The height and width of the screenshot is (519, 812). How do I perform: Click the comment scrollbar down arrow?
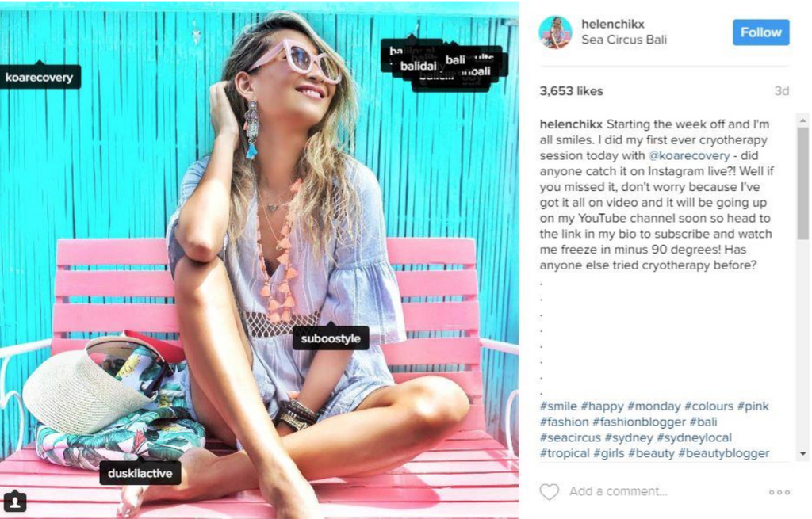pyautogui.click(x=802, y=454)
